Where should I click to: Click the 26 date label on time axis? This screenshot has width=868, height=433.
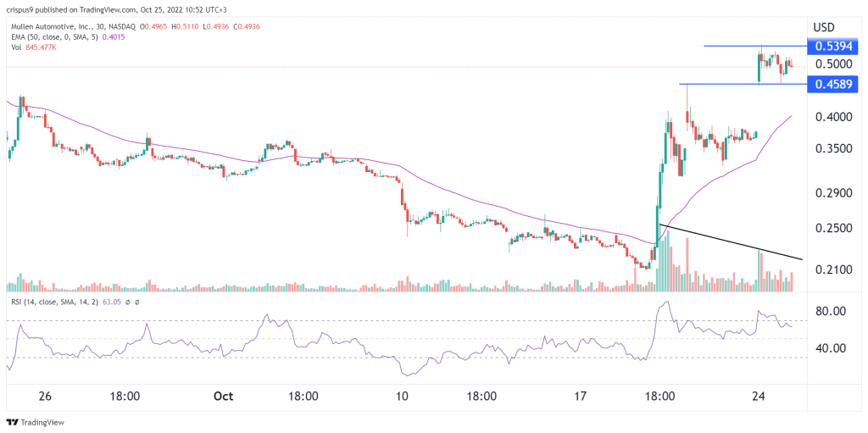[46, 397]
